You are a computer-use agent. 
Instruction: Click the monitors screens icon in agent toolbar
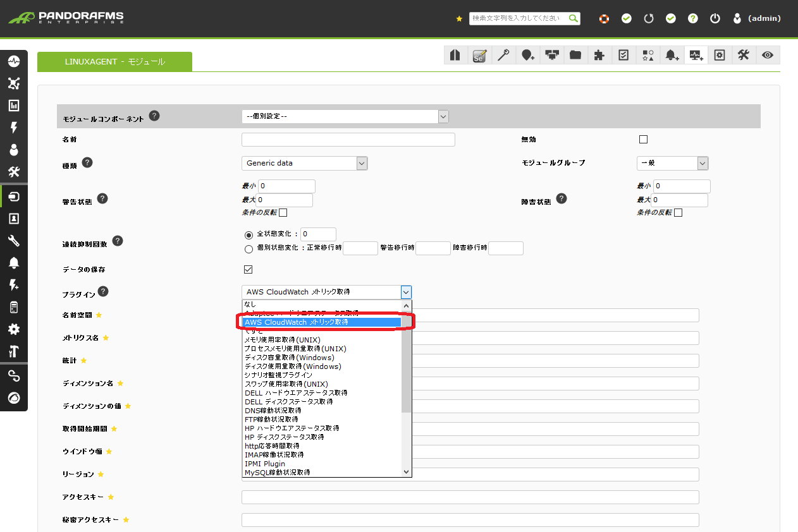[551, 55]
